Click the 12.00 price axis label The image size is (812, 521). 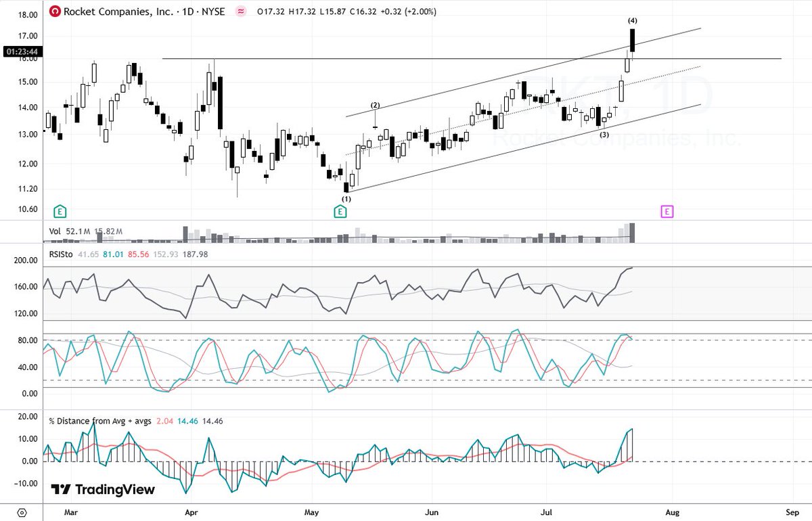(x=28, y=164)
